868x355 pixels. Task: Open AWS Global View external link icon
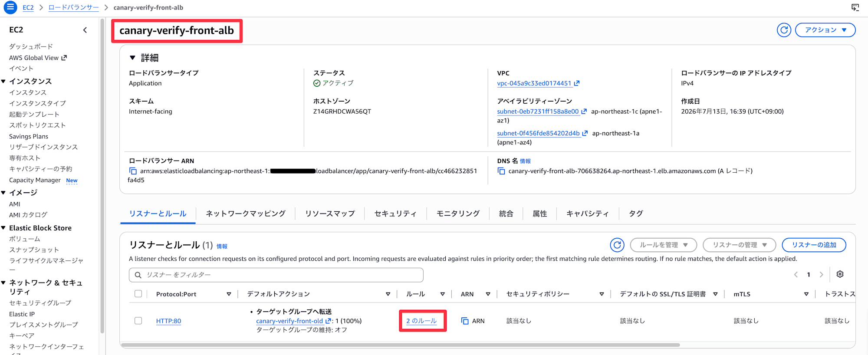click(x=64, y=57)
